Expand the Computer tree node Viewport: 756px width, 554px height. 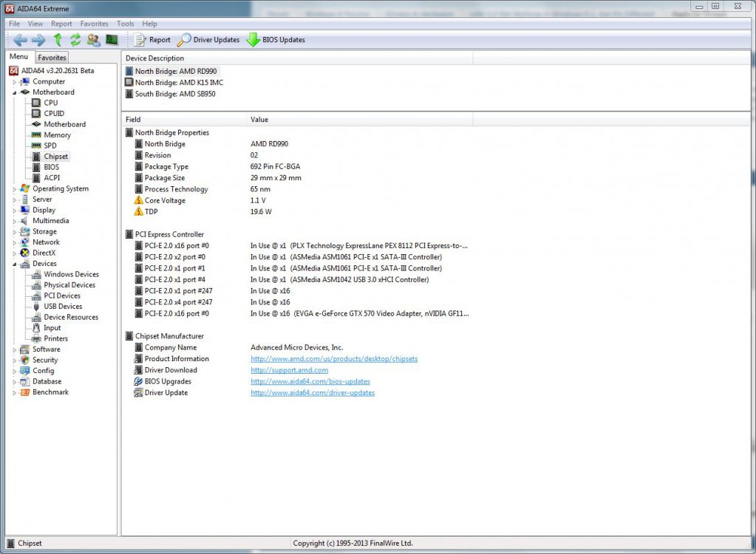(x=15, y=82)
